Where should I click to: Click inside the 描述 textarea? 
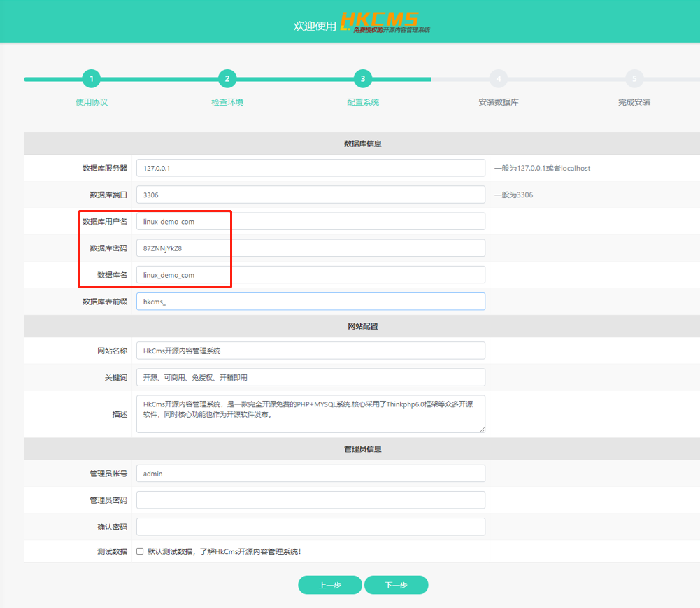310,413
